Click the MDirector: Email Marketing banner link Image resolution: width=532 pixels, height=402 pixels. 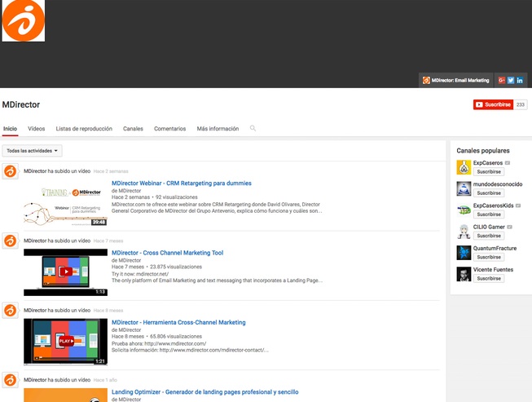click(x=455, y=81)
